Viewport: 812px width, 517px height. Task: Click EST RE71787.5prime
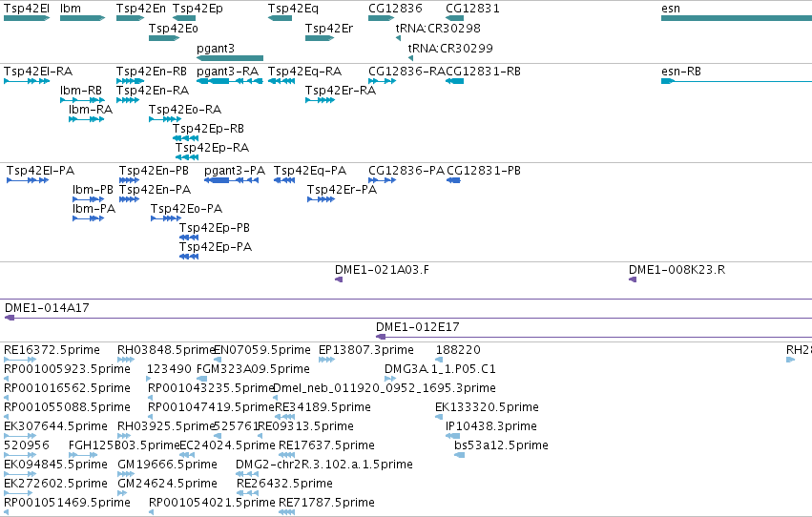(x=286, y=513)
